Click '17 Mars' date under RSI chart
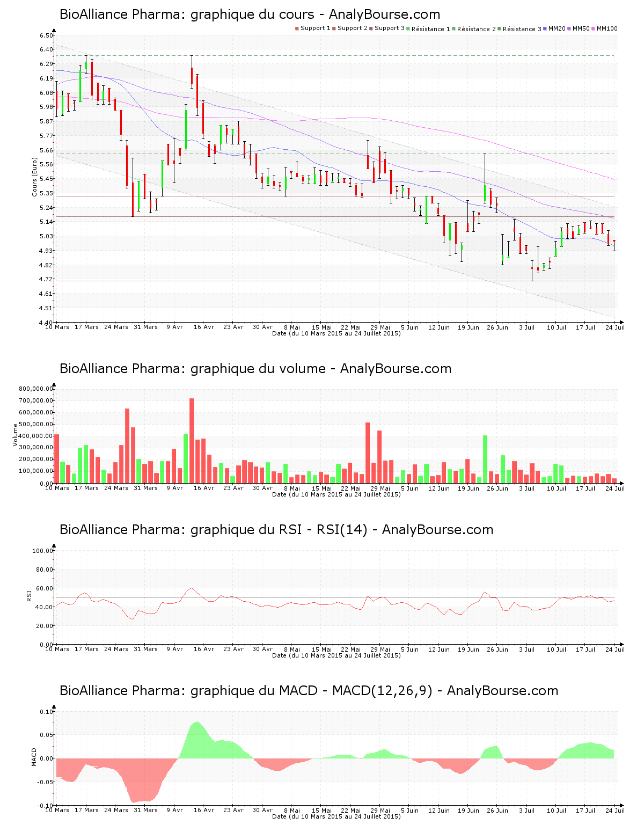 click(x=86, y=649)
